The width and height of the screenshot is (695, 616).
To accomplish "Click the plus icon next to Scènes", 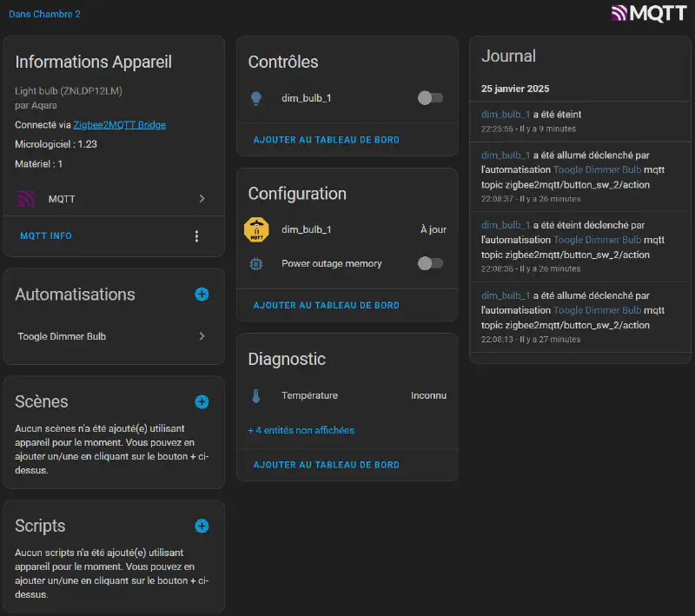I will pos(202,401).
